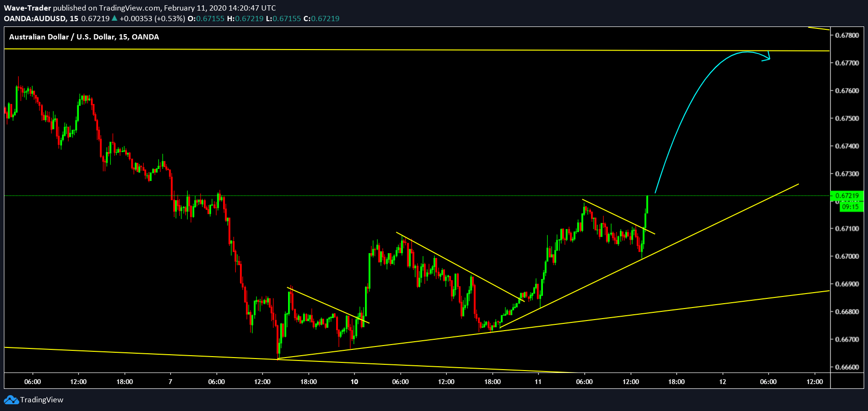This screenshot has height=411, width=868.
Task: Click the 0.66600 price axis label
Action: (x=847, y=367)
